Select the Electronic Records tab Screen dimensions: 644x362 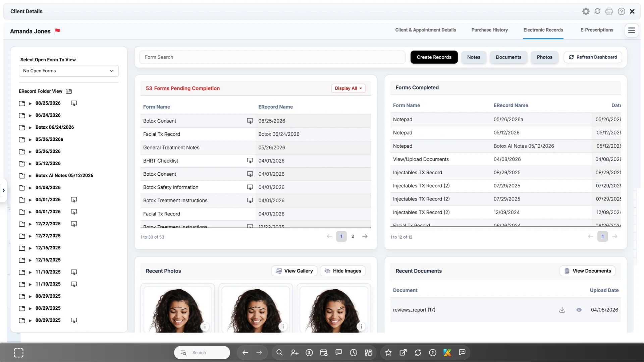click(x=543, y=30)
